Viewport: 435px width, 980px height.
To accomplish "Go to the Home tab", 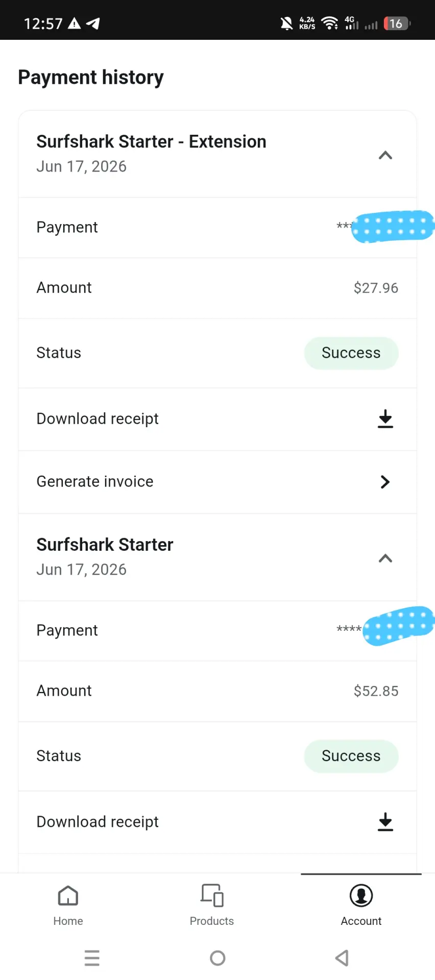I will pos(68,906).
